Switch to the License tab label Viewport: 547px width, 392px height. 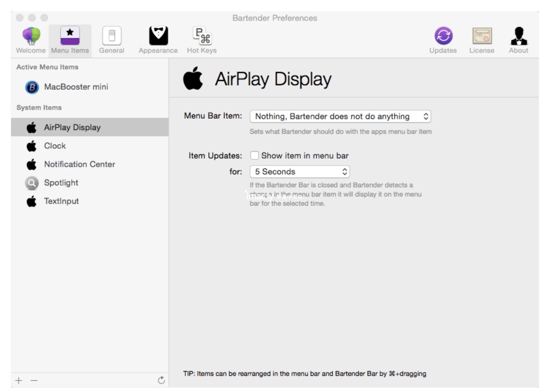click(482, 51)
